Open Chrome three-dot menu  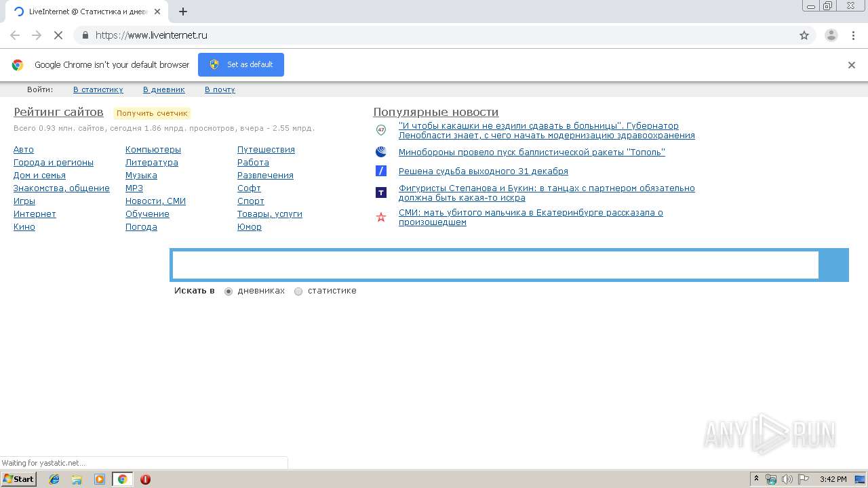[852, 35]
